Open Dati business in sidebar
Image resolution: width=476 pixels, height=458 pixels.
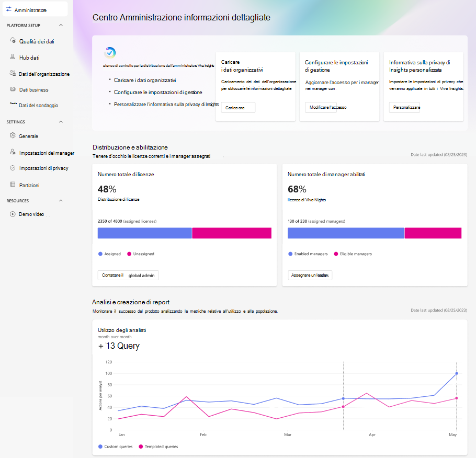33,90
